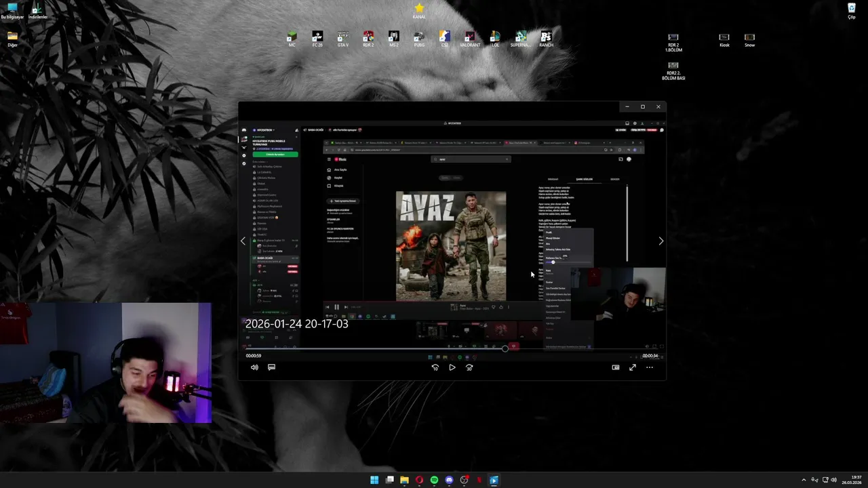Open File Explorer from the taskbar

click(x=404, y=480)
